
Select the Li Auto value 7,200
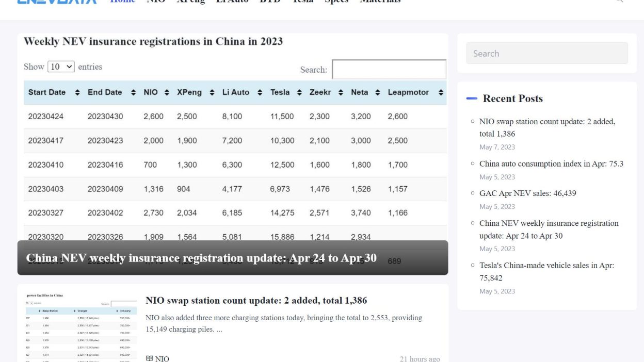pos(232,140)
